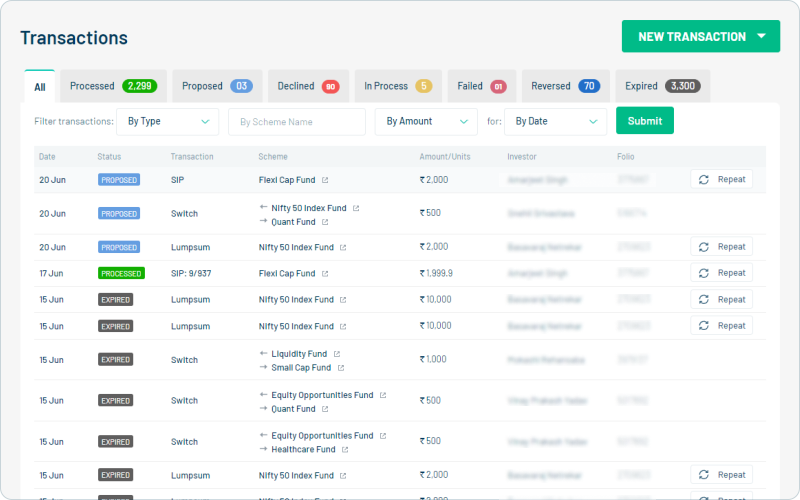Open link icon beside Nifty 50 Index Fund in 20 Jun Switch row
The height and width of the screenshot is (500, 800).
(x=356, y=208)
